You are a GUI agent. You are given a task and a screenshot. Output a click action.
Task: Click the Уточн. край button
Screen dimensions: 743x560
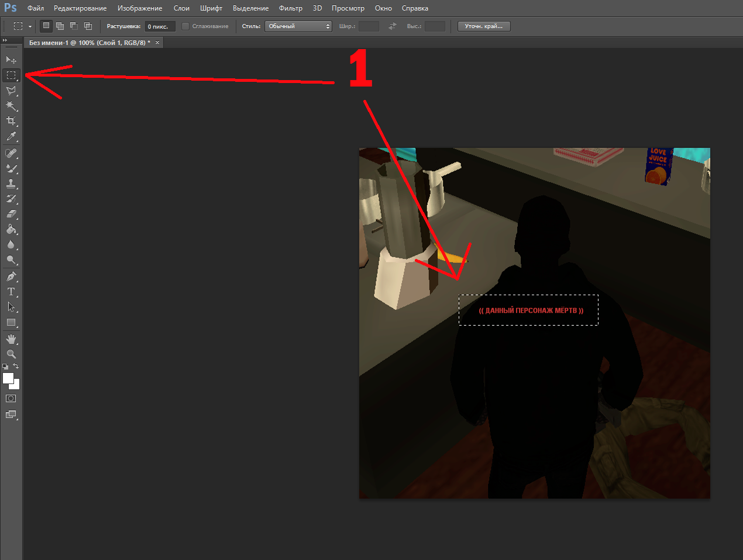483,26
